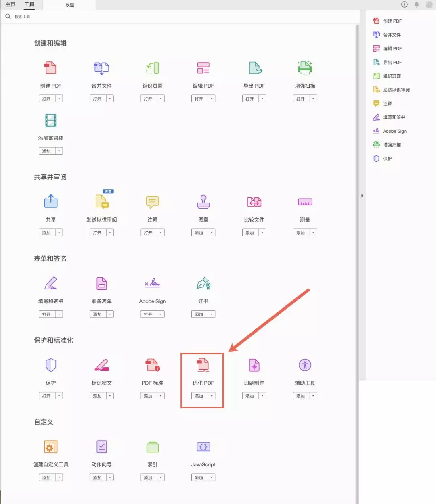Open the 增强扫描 scanner icon
The image size is (436, 504).
tap(305, 68)
